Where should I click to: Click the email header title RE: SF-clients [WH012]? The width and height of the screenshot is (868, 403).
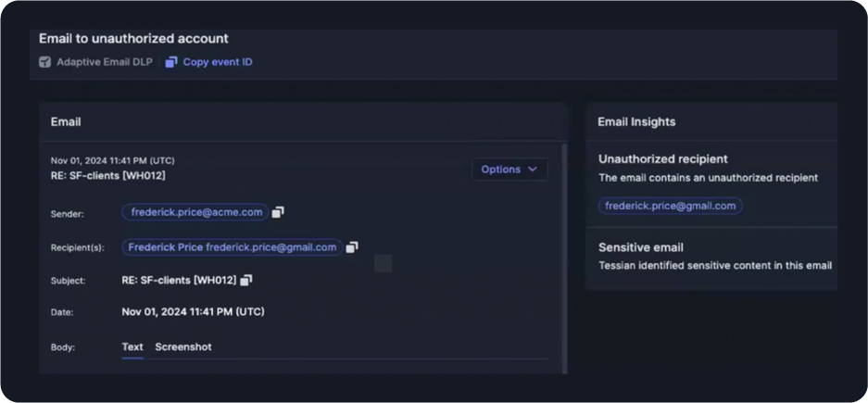(x=108, y=175)
